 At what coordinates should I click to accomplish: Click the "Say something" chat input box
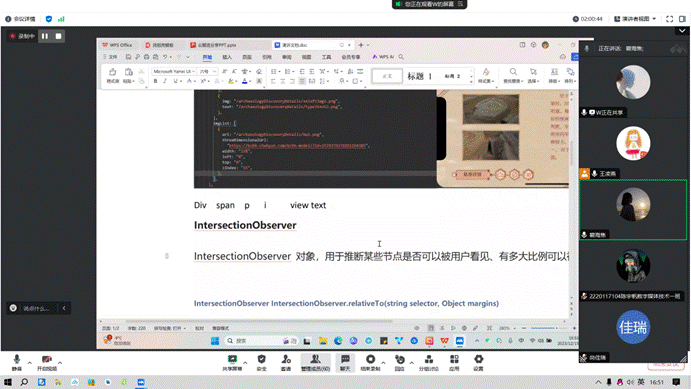pos(35,308)
